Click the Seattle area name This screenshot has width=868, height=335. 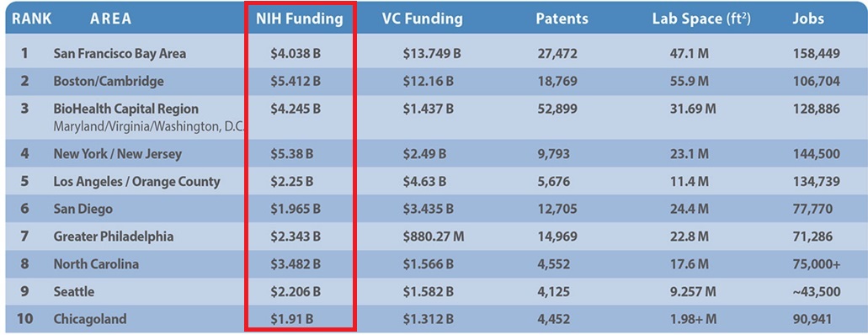[x=73, y=292]
